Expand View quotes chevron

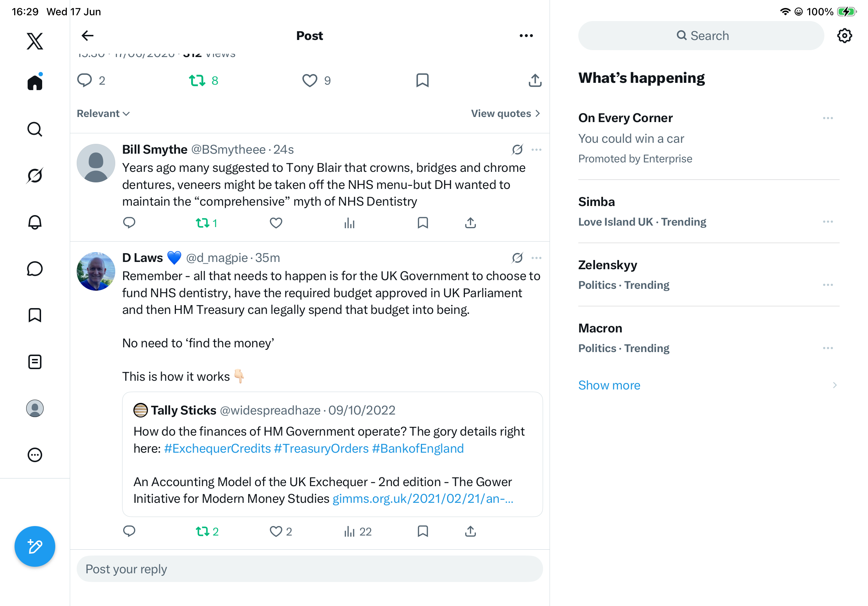click(506, 113)
